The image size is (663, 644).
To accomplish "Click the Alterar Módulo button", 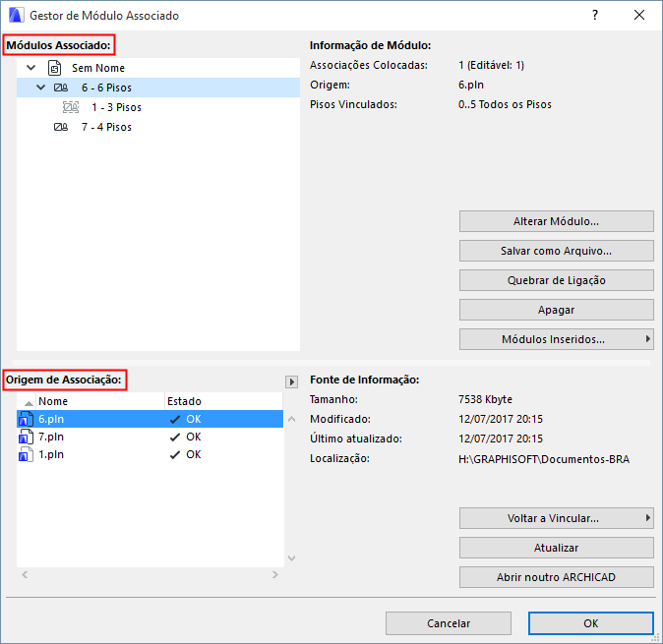I will [x=557, y=221].
